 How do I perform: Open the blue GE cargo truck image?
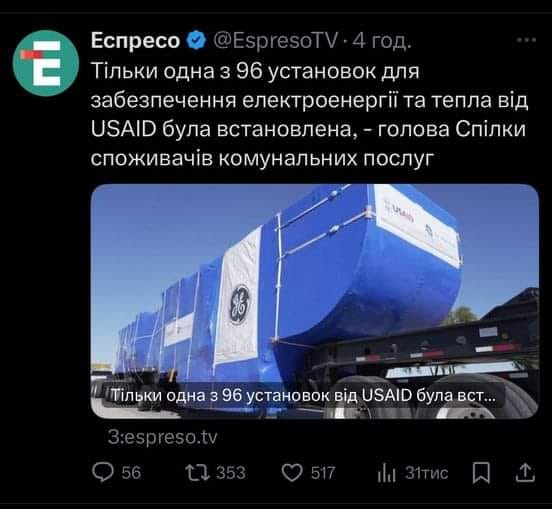(315, 301)
